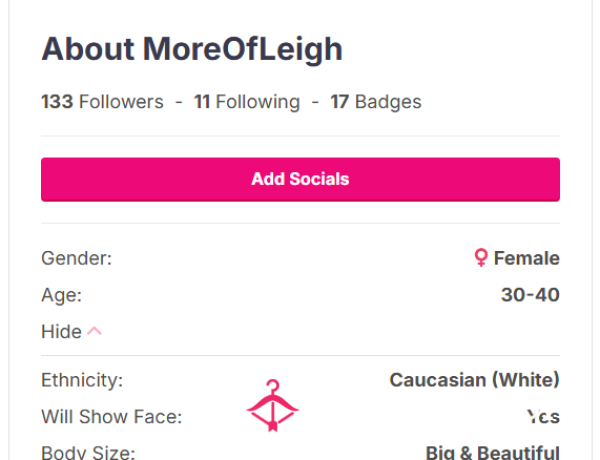The width and height of the screenshot is (600, 460).
Task: Click the 30-40 age value
Action: tap(530, 295)
